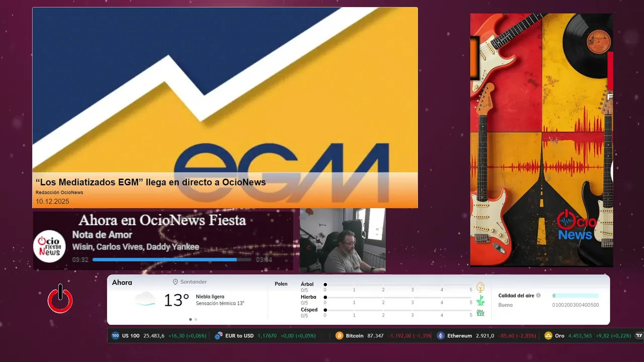Click the Oro gold icon
The width and height of the screenshot is (644, 362).
[x=548, y=336]
